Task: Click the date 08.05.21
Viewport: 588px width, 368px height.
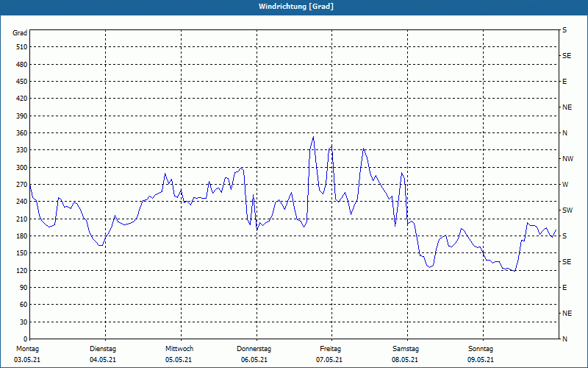Action: coord(405,360)
